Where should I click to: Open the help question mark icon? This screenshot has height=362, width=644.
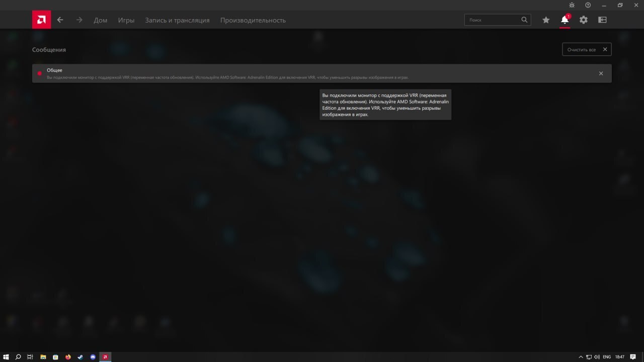pos(588,5)
